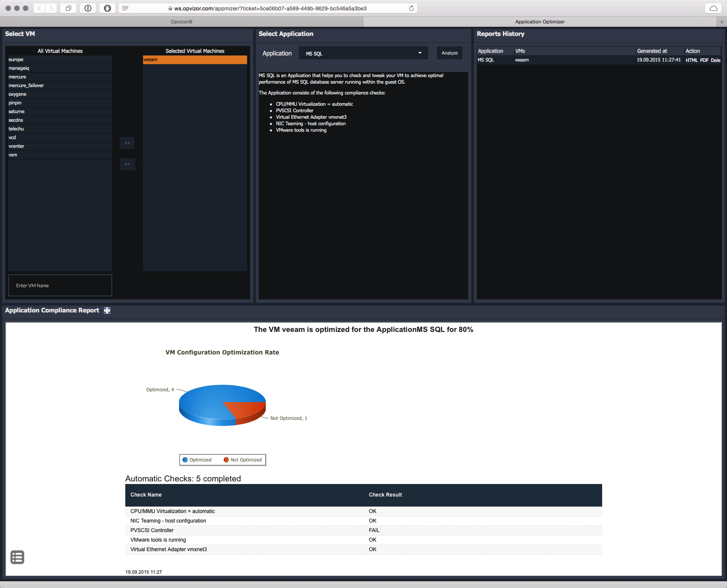The width and height of the screenshot is (727, 588).
Task: Remove VM using the << button
Action: pyautogui.click(x=127, y=164)
